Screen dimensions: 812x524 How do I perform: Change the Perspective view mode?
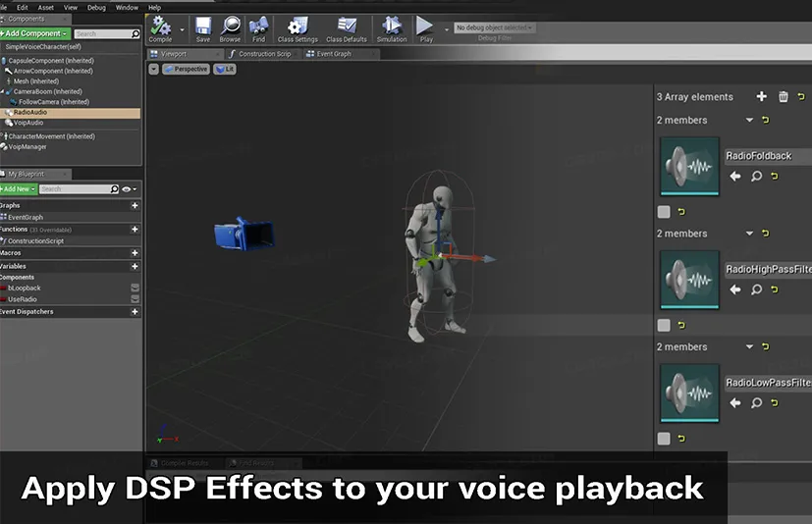(x=186, y=69)
